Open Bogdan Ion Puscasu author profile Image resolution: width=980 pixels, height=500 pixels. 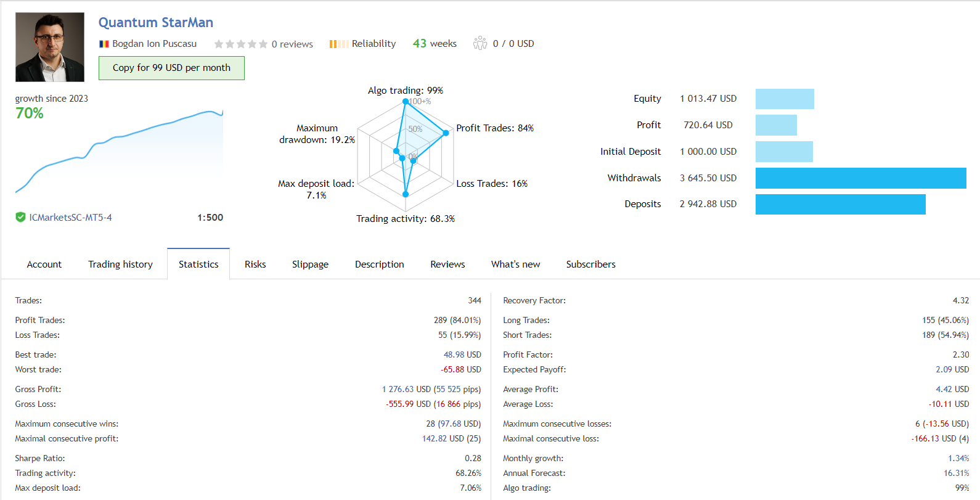point(154,44)
